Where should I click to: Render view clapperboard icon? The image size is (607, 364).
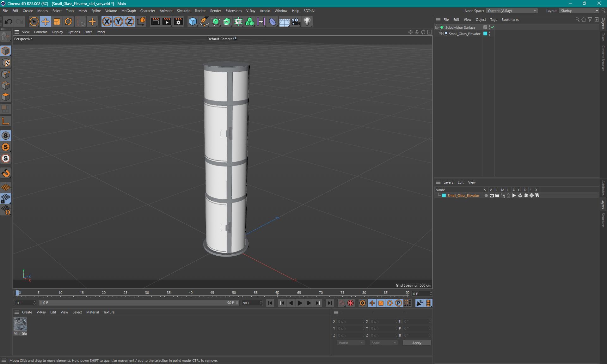(155, 21)
